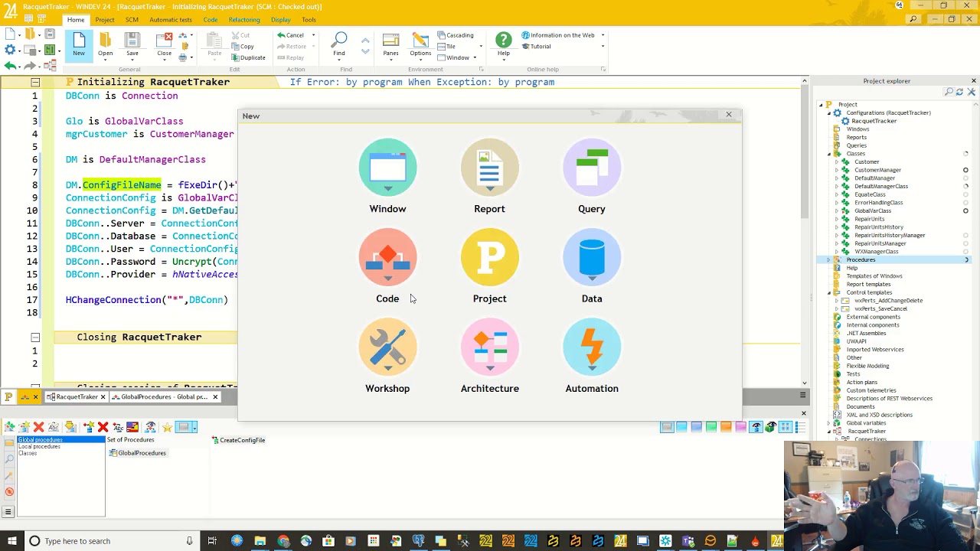Choose the Query icon in the New dialog
The image size is (980, 551).
[592, 168]
